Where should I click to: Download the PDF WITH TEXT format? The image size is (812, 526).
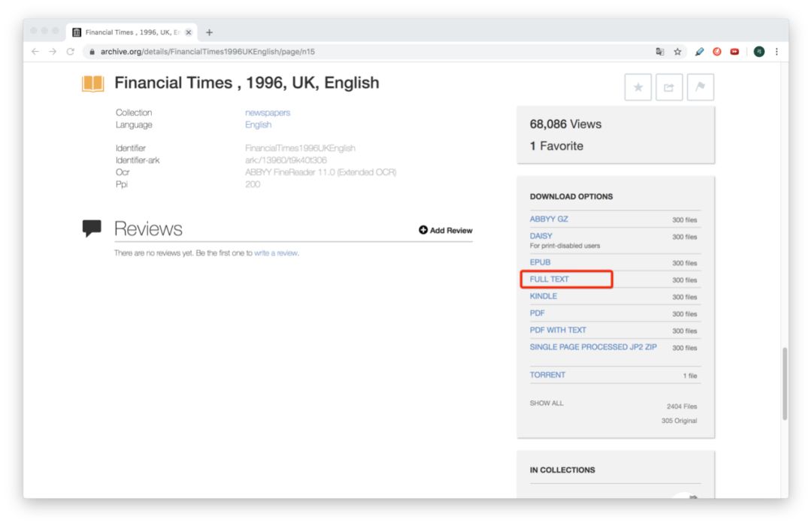(x=558, y=331)
